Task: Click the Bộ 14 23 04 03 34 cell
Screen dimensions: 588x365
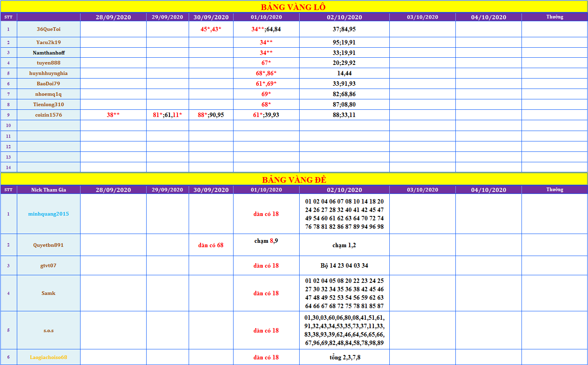Action: 344,265
